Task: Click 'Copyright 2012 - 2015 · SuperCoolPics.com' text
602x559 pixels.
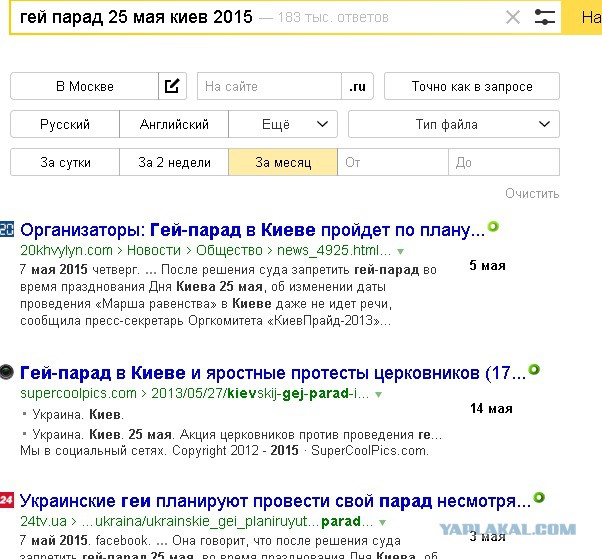Action: click(300, 450)
